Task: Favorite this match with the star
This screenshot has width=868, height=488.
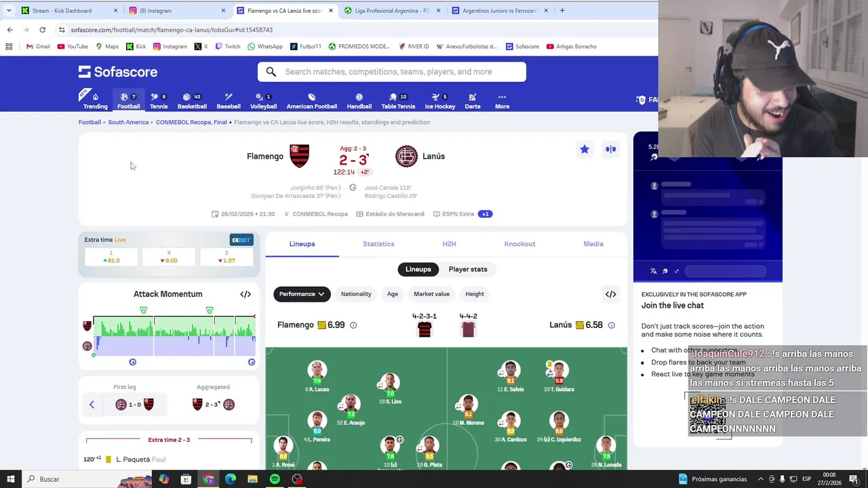Action: tap(585, 149)
